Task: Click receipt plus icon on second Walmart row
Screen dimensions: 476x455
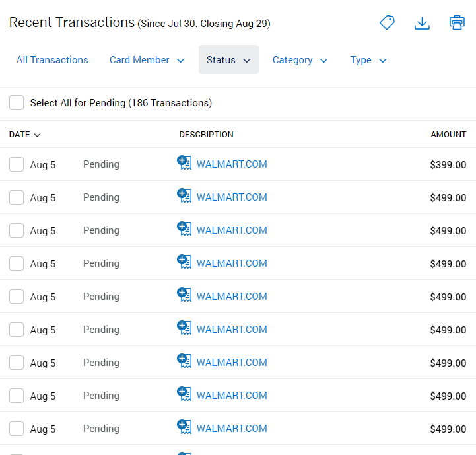Action: pyautogui.click(x=184, y=196)
